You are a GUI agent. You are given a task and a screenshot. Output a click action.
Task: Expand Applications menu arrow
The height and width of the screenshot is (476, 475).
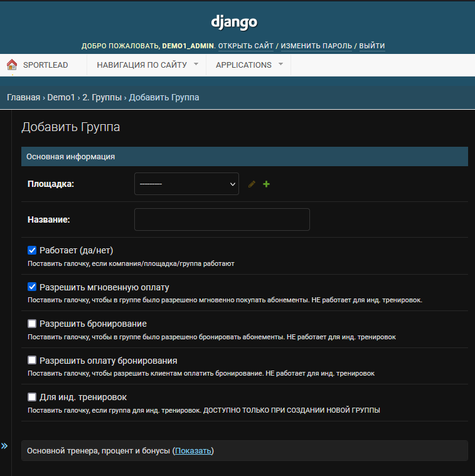[x=280, y=64]
